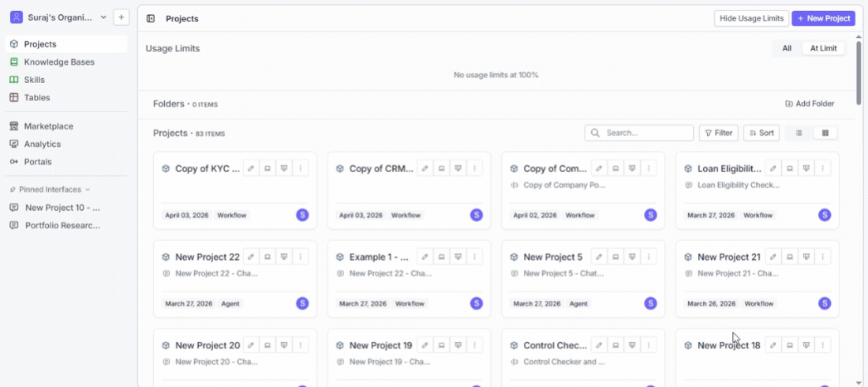Open New Project 21 - Cha... interface link
Image resolution: width=868 pixels, height=387 pixels.
coord(738,273)
